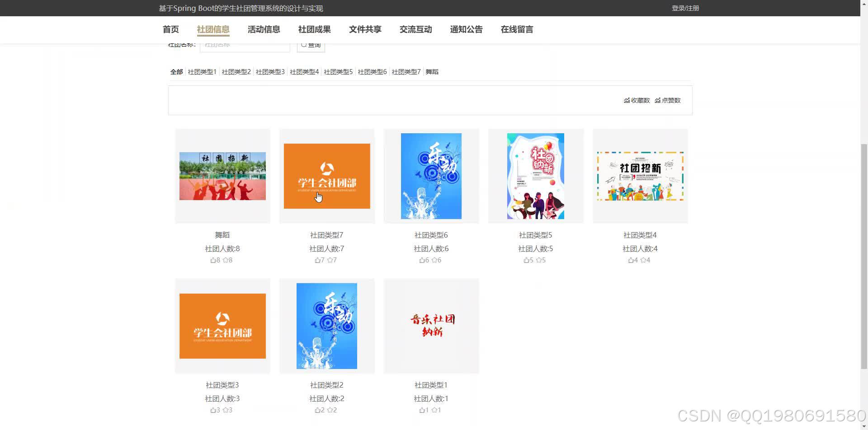Screen dimensions: 868x430
Task: Open the 社团类型6 poster thumbnail
Action: [x=430, y=176]
